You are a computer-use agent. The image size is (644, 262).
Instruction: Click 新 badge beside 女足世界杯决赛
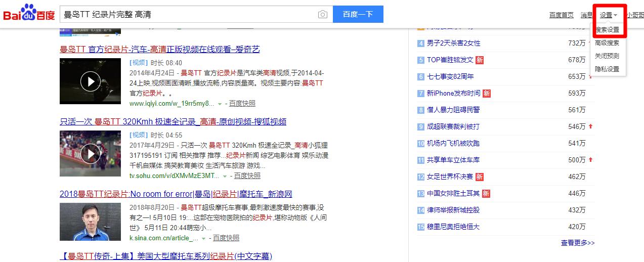tap(480, 177)
